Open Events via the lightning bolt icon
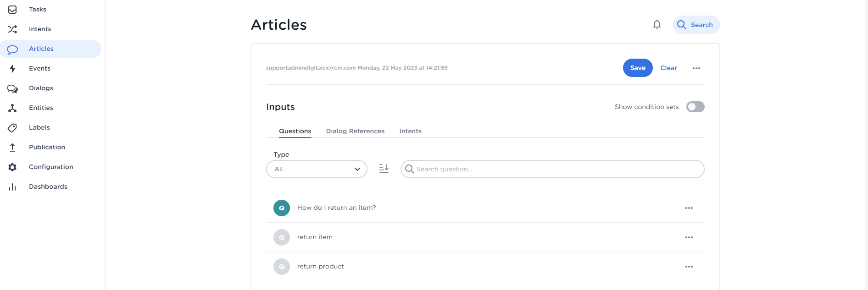This screenshot has width=868, height=290. click(12, 69)
